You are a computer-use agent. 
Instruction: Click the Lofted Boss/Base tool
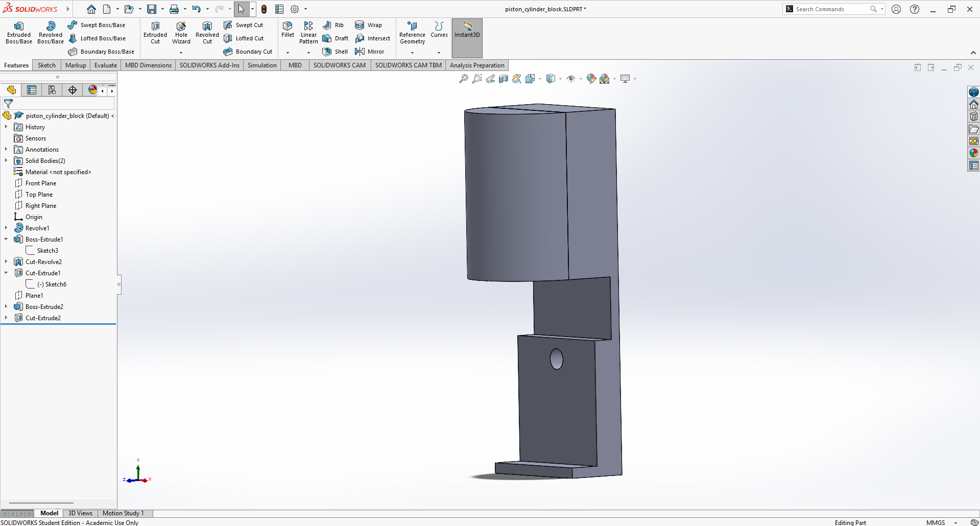point(97,38)
